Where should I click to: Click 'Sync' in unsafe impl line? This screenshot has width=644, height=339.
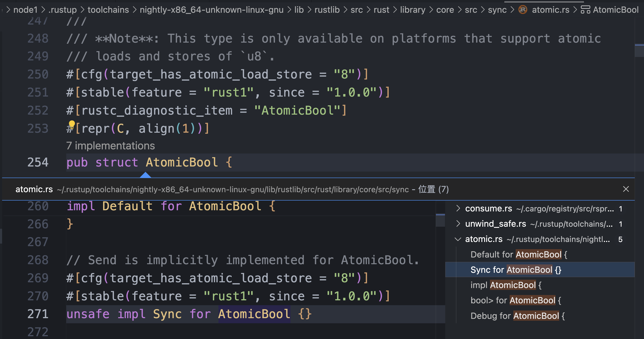pos(167,314)
